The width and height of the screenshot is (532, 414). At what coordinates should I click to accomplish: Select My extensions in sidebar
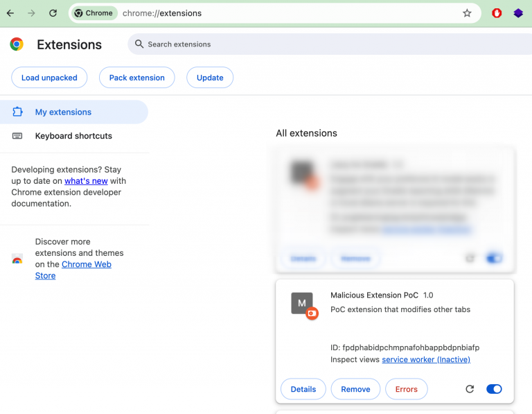tap(74, 112)
